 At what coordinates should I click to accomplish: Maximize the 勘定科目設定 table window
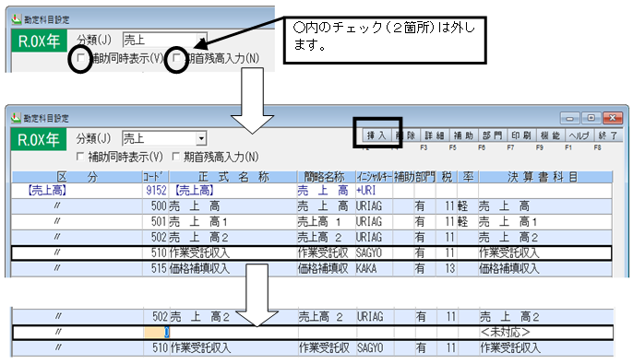click(591, 118)
